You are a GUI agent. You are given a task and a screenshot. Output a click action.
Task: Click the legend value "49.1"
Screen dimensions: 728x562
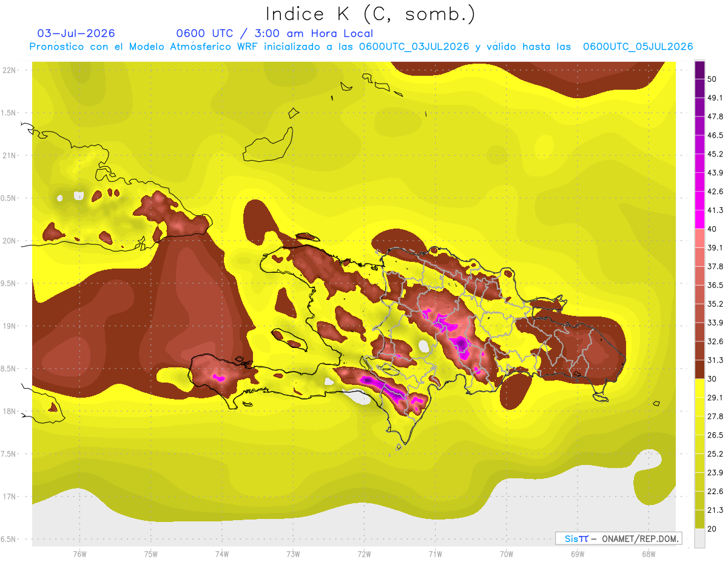(715, 98)
